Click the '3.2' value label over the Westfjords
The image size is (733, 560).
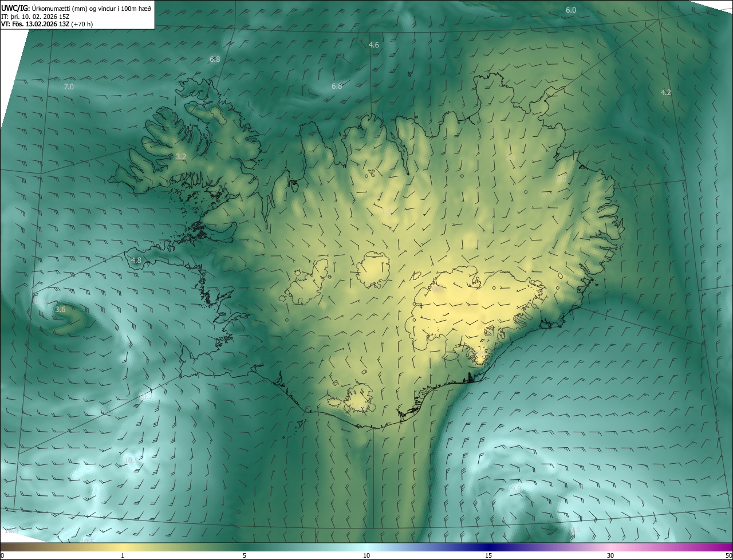pos(181,156)
